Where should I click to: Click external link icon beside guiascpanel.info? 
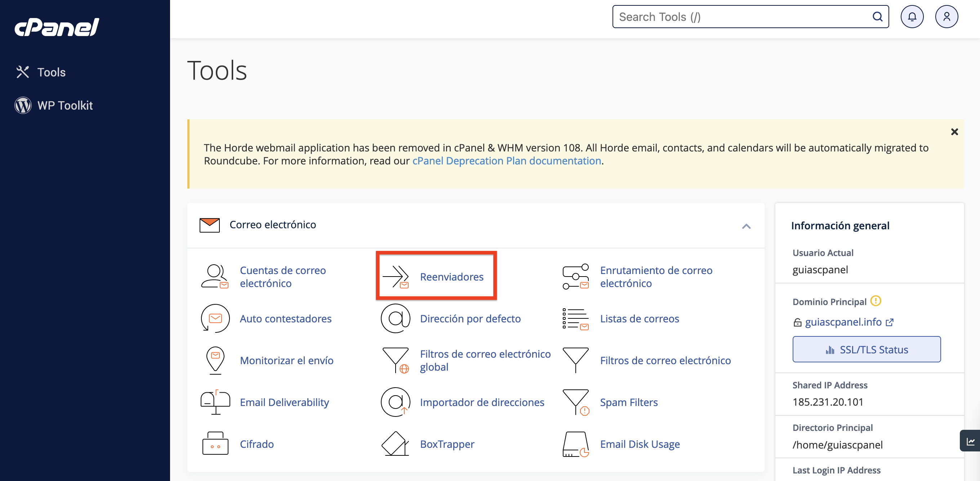(890, 322)
